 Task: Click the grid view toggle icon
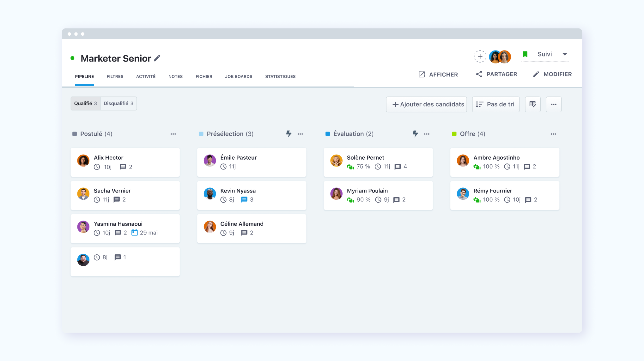[533, 104]
